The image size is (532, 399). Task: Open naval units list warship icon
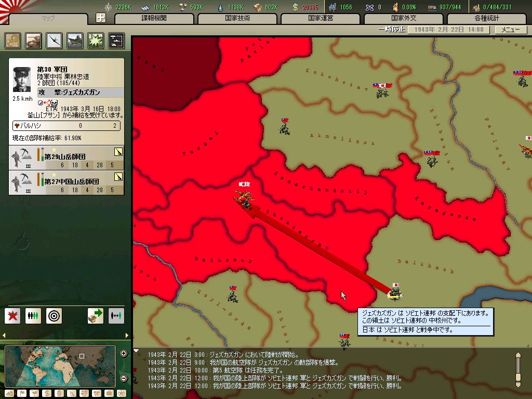tap(75, 41)
